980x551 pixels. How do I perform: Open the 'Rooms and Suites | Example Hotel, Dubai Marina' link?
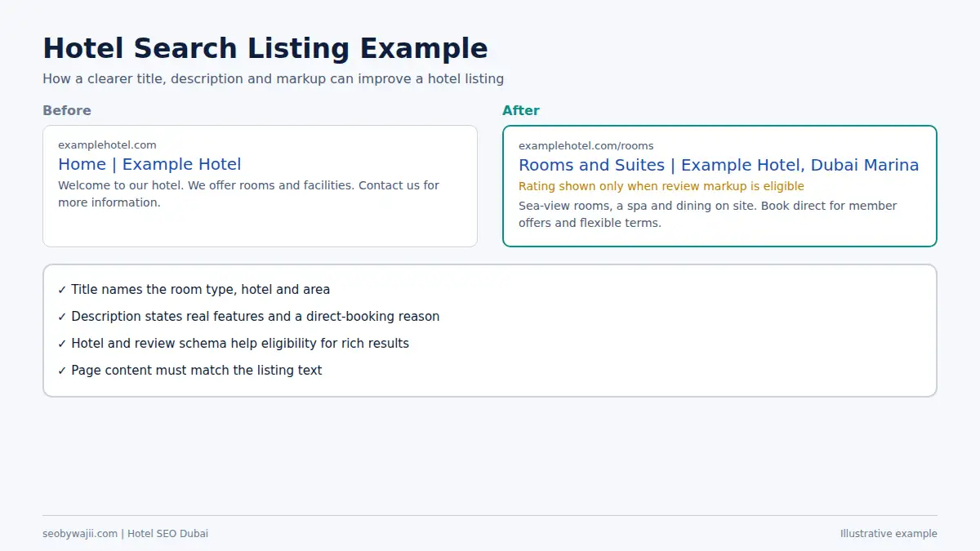click(x=719, y=166)
